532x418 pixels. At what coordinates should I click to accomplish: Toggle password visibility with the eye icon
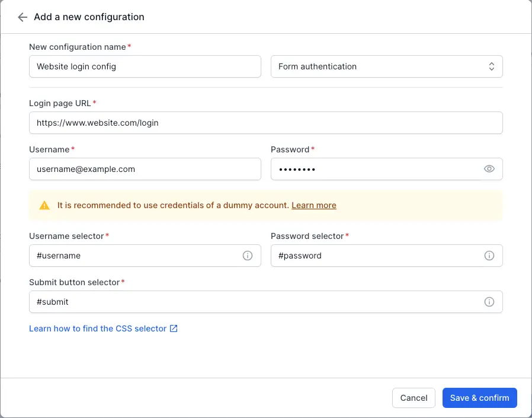click(x=489, y=169)
